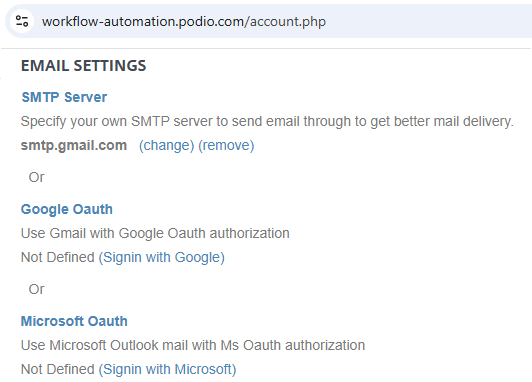
Task: Open the Google Oauth heading link
Action: point(66,209)
